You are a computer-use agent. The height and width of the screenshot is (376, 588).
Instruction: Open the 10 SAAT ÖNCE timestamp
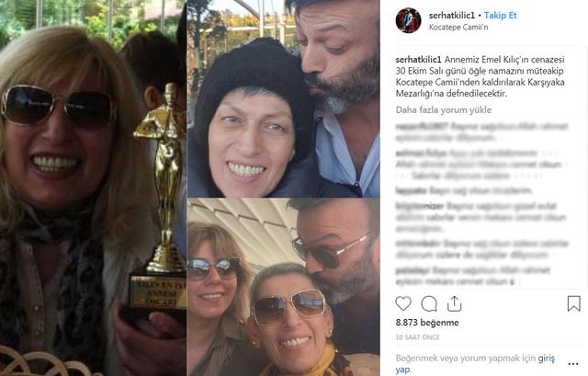tap(417, 337)
